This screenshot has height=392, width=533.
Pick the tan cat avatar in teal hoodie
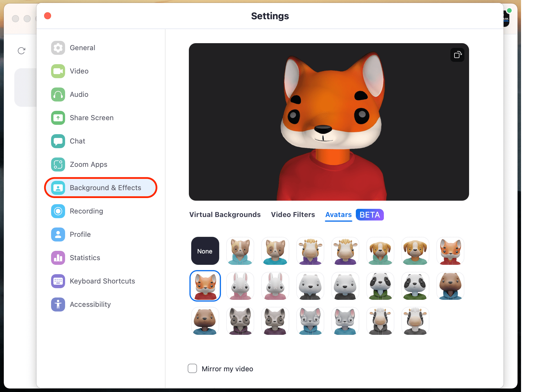[240, 251]
